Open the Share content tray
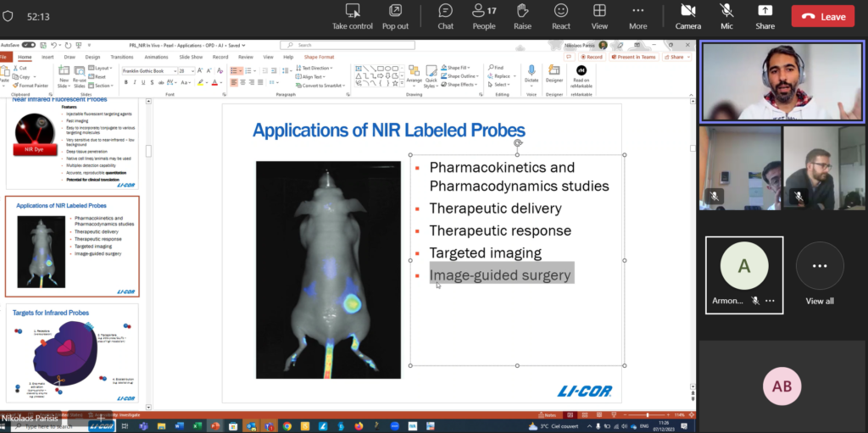Image resolution: width=868 pixels, height=433 pixels. pos(765,17)
